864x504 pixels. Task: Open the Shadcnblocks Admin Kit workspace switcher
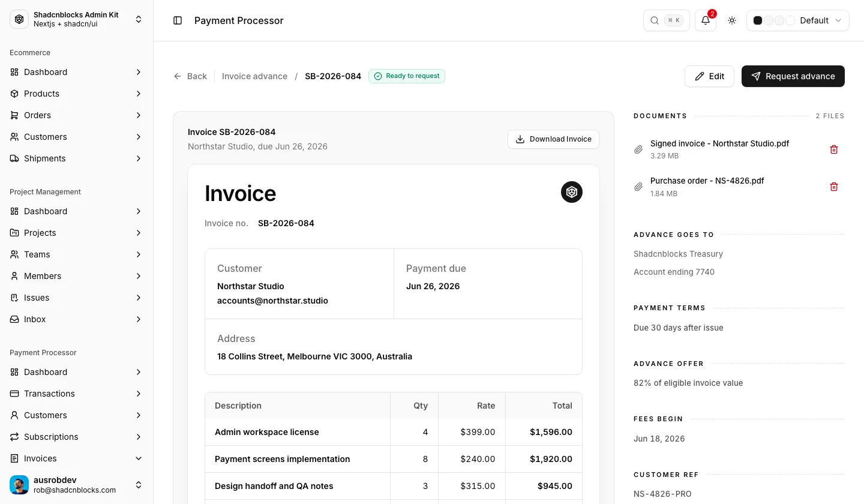[x=77, y=19]
